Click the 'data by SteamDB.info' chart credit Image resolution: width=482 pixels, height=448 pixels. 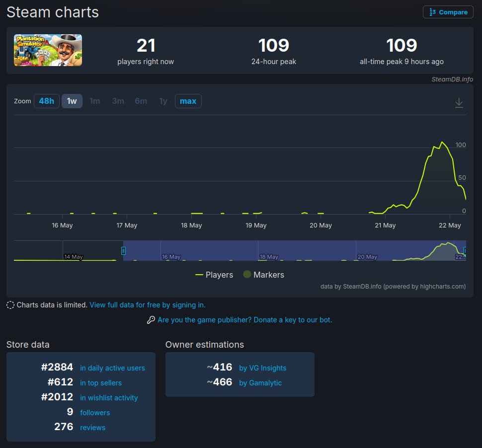pyautogui.click(x=393, y=287)
